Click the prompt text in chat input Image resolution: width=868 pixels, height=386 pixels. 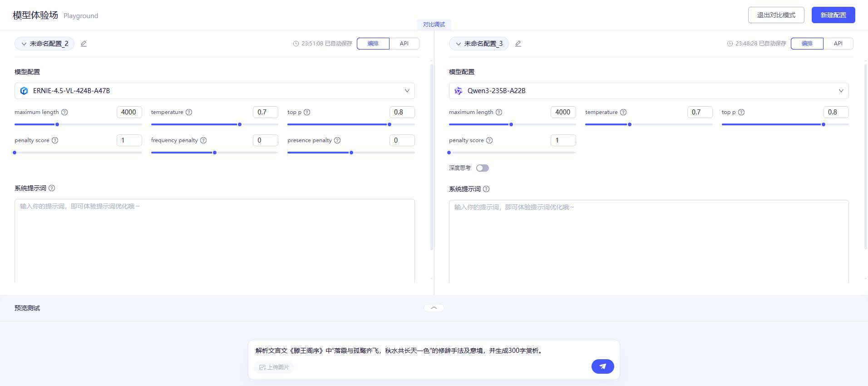point(399,351)
